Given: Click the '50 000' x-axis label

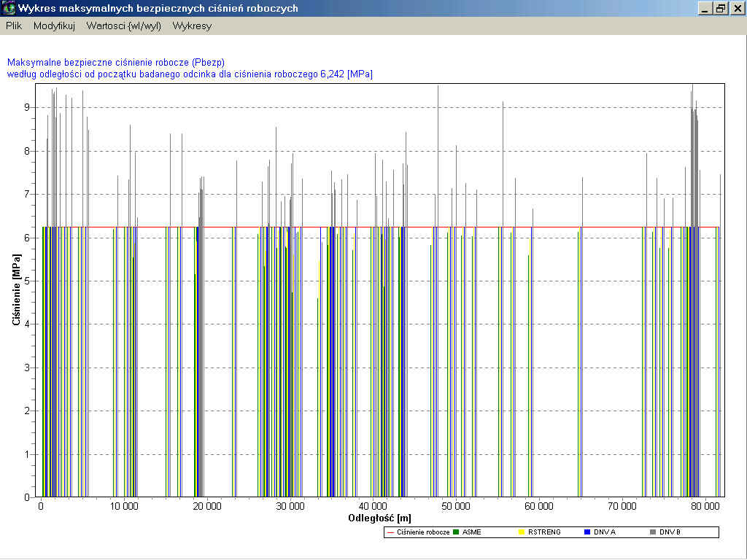Looking at the screenshot, I should pyautogui.click(x=456, y=506).
